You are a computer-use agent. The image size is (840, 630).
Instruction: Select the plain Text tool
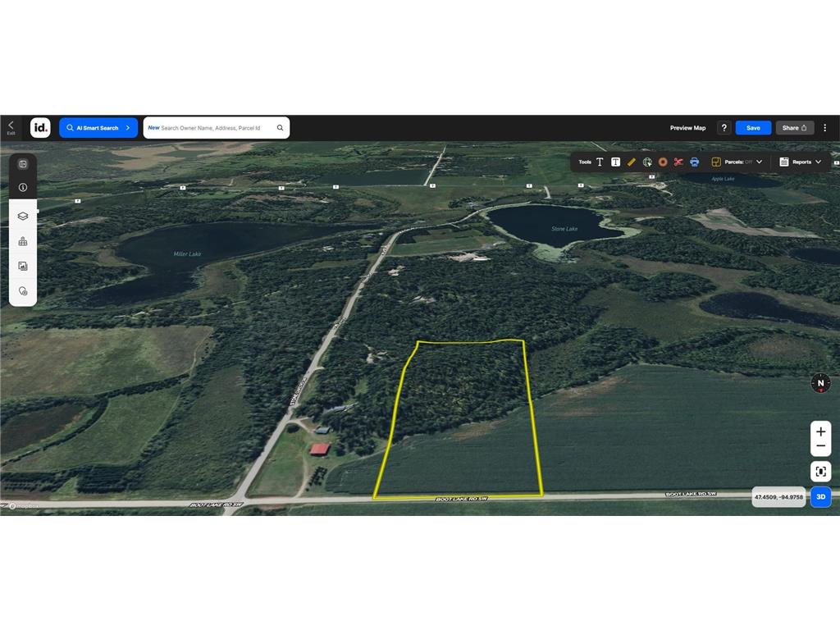coord(600,162)
